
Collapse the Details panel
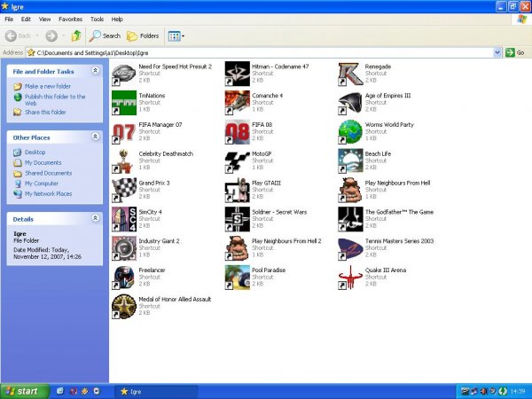(x=96, y=218)
